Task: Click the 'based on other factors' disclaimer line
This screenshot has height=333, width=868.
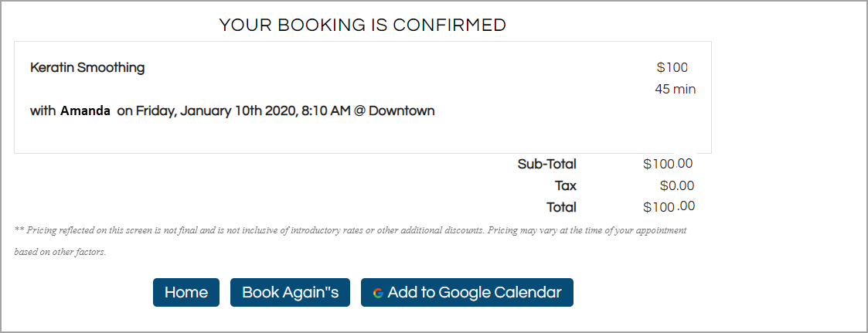Action: (x=60, y=252)
